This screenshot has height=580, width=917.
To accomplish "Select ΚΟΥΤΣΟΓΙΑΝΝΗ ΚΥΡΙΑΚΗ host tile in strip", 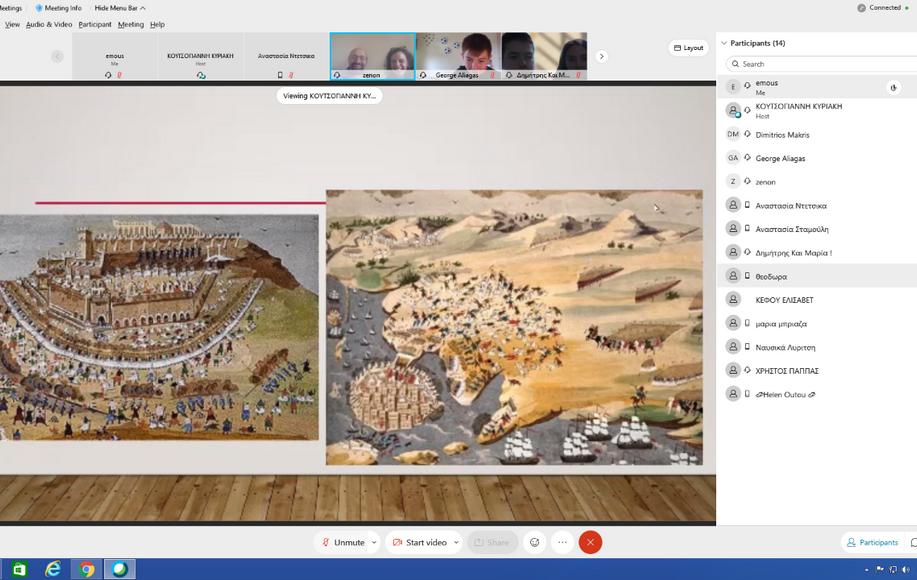I will 200,56.
